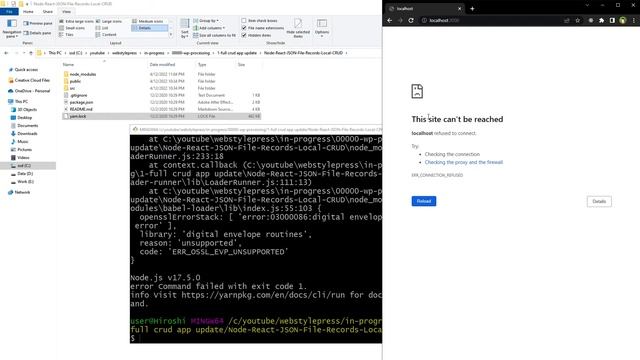Select the node_modules folder
Viewport: 640px width, 360px height.
(x=82, y=74)
